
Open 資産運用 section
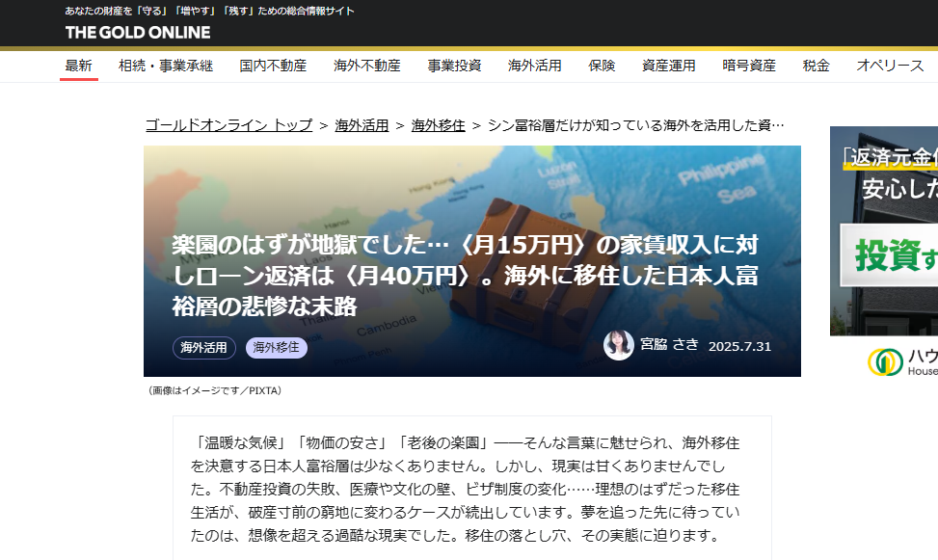pyautogui.click(x=669, y=66)
